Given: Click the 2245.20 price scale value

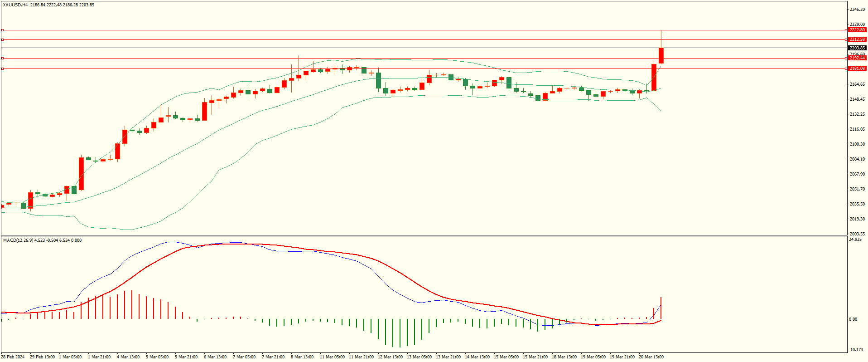Looking at the screenshot, I should 857,10.
